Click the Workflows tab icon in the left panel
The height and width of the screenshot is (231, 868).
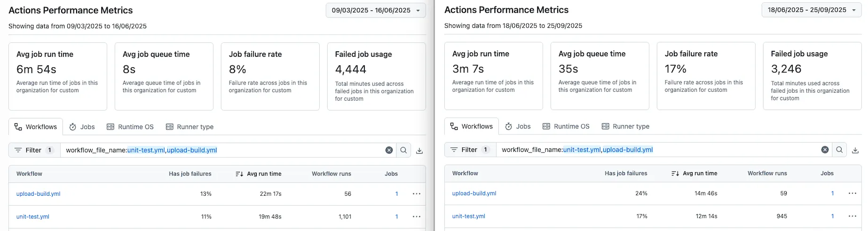tap(18, 127)
